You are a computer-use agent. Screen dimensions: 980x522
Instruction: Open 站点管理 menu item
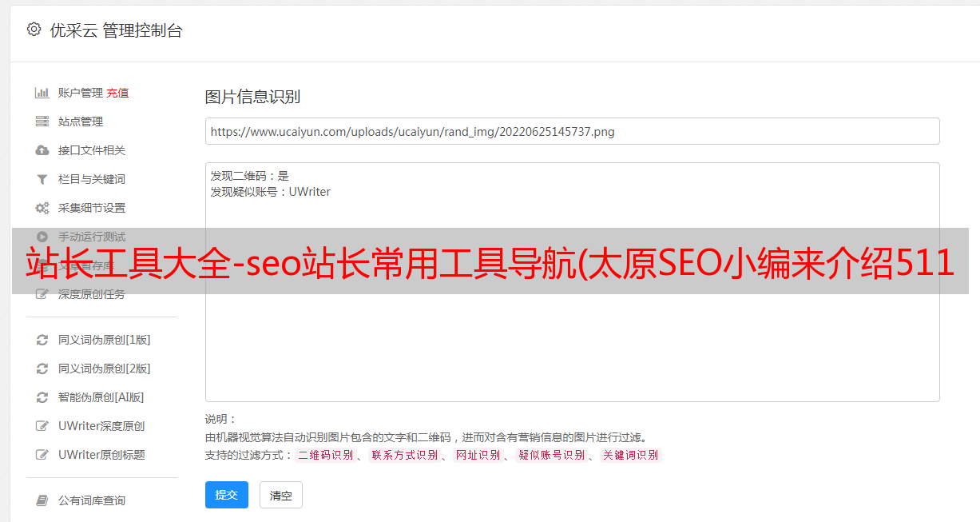point(81,122)
